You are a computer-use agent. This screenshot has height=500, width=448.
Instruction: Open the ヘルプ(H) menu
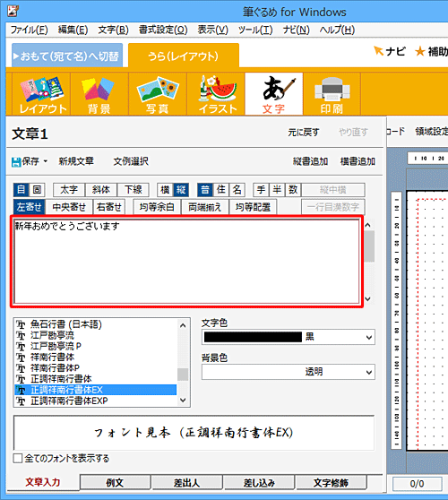[x=337, y=30]
